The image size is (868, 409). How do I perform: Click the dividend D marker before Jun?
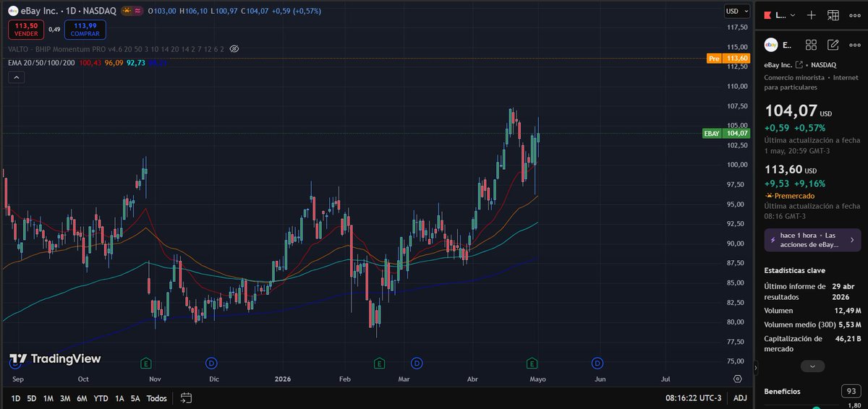597,362
